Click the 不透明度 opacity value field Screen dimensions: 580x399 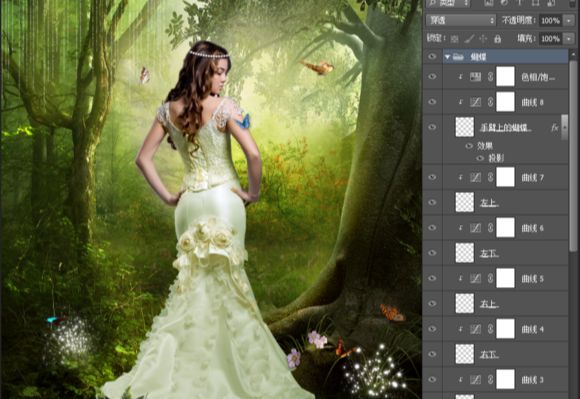coord(550,21)
